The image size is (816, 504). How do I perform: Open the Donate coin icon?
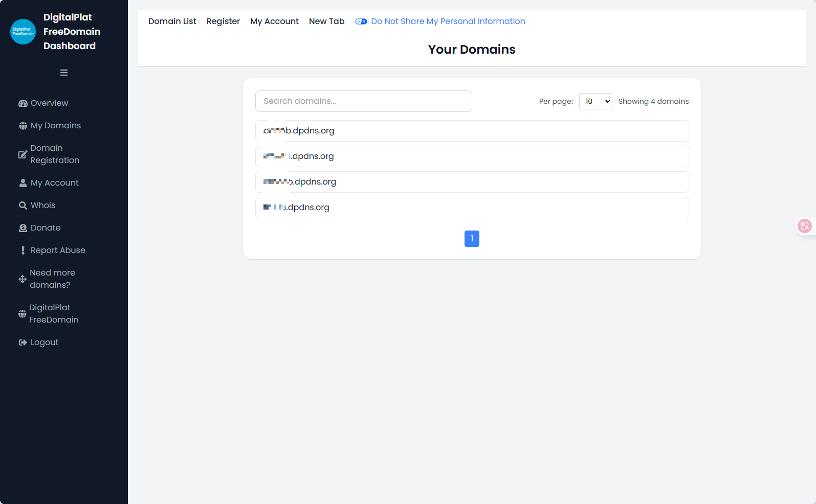pos(23,228)
